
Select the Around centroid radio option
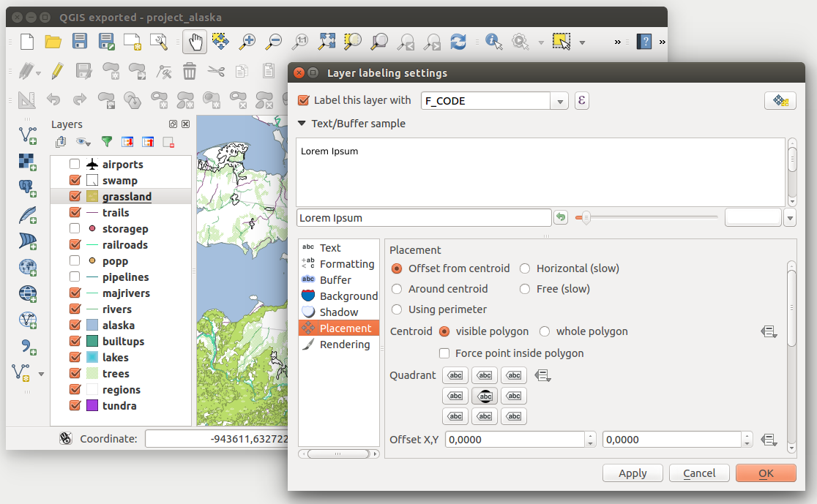coord(397,289)
